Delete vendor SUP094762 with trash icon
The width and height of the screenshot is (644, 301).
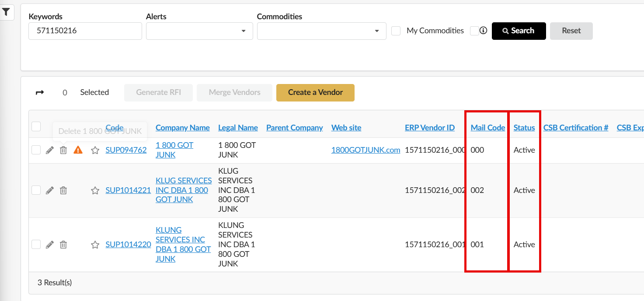[x=63, y=150]
